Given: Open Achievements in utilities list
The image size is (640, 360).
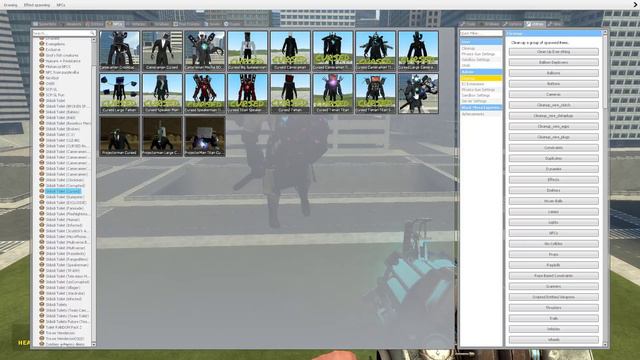Looking at the screenshot, I should coord(473,114).
